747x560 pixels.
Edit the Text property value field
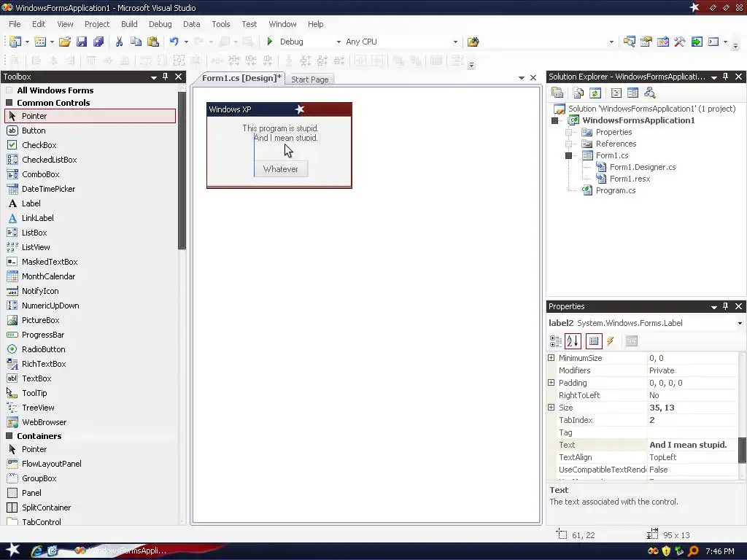(692, 445)
